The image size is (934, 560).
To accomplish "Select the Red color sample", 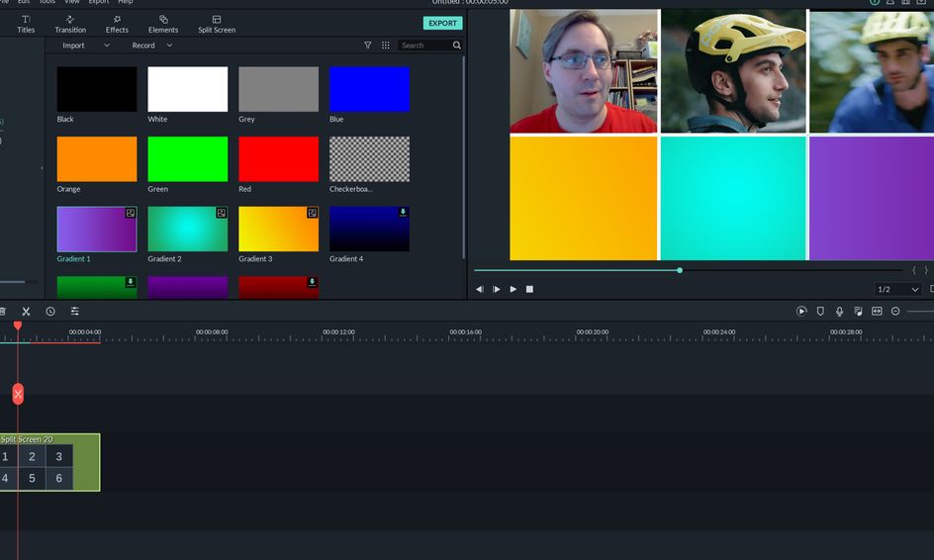I will pos(279,159).
